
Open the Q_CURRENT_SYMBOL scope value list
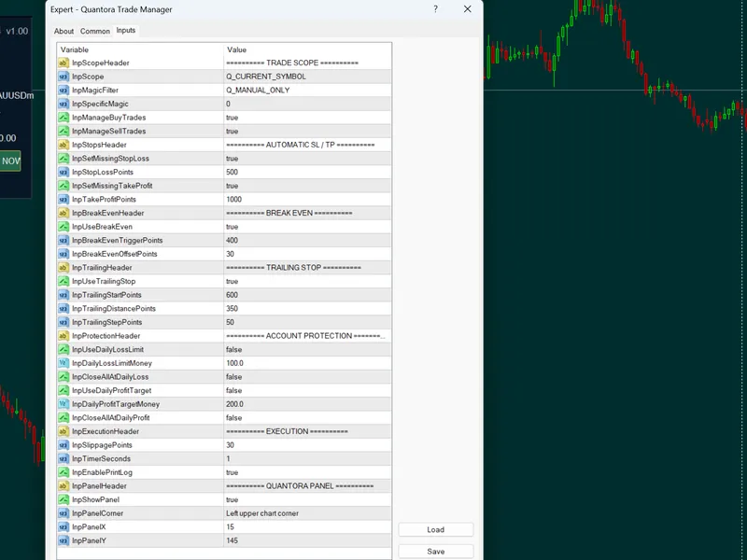click(x=308, y=77)
